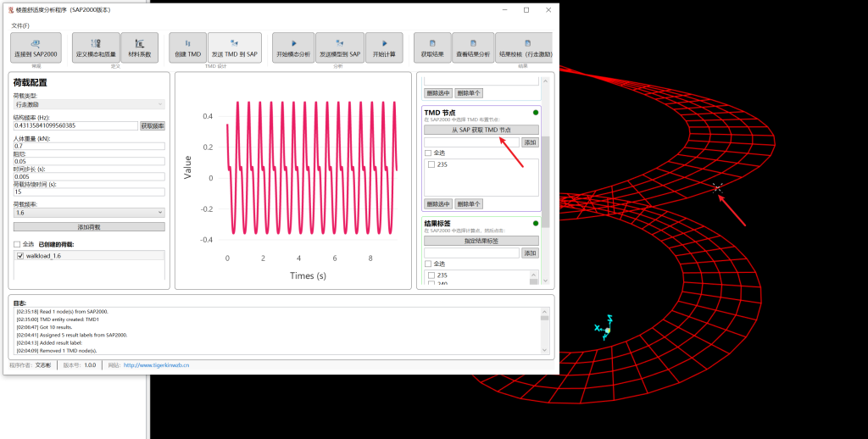Image resolution: width=868 pixels, height=439 pixels.
Task: Open the http://www.tigerkinwzb.cn link
Action: point(156,365)
